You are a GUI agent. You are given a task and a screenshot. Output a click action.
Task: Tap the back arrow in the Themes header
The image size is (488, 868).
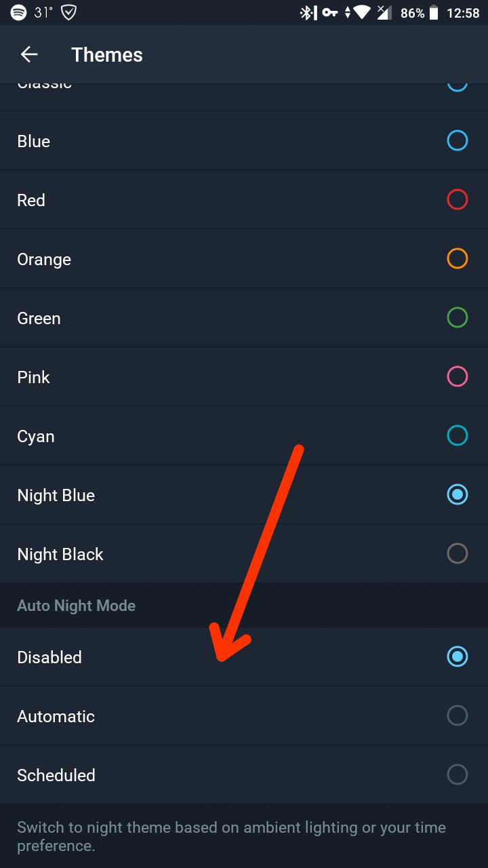click(x=29, y=55)
